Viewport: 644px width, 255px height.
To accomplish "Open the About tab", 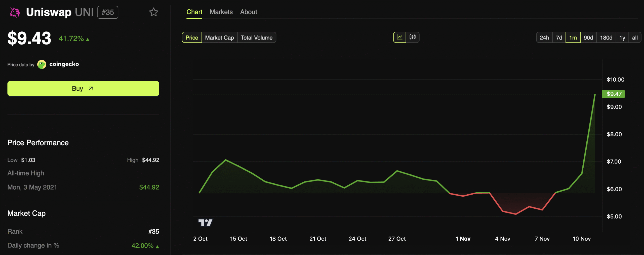I will pos(249,12).
